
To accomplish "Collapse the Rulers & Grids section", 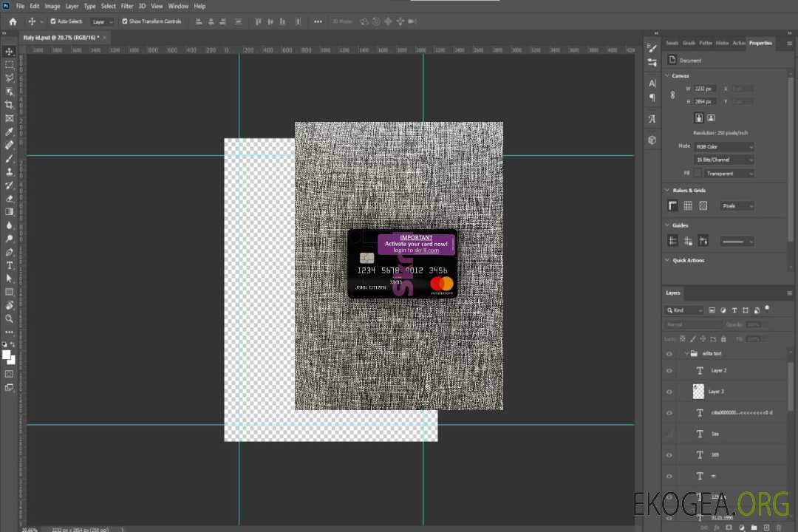I will 667,190.
